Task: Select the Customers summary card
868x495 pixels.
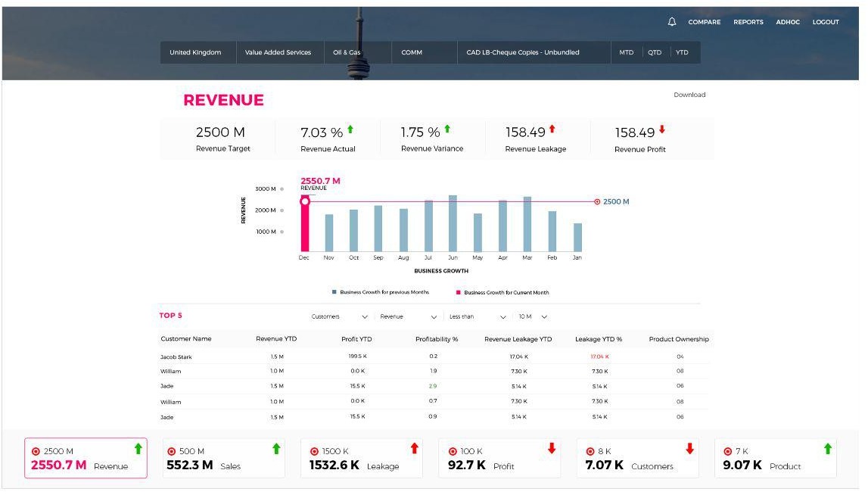Action: coord(638,459)
